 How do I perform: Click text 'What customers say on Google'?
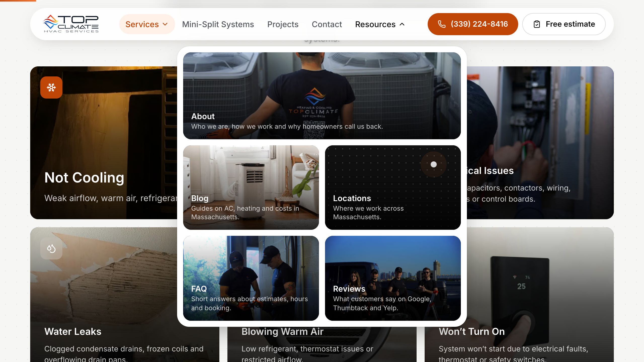click(x=382, y=299)
